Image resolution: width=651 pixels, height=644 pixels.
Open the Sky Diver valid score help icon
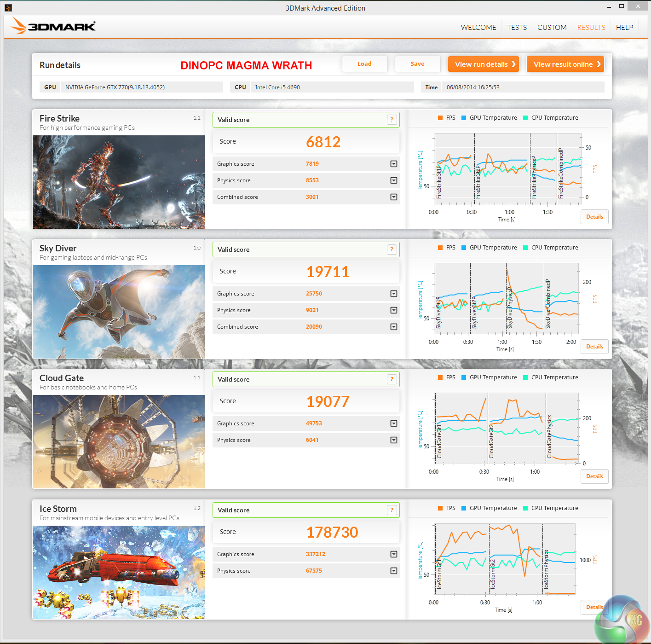coord(392,249)
